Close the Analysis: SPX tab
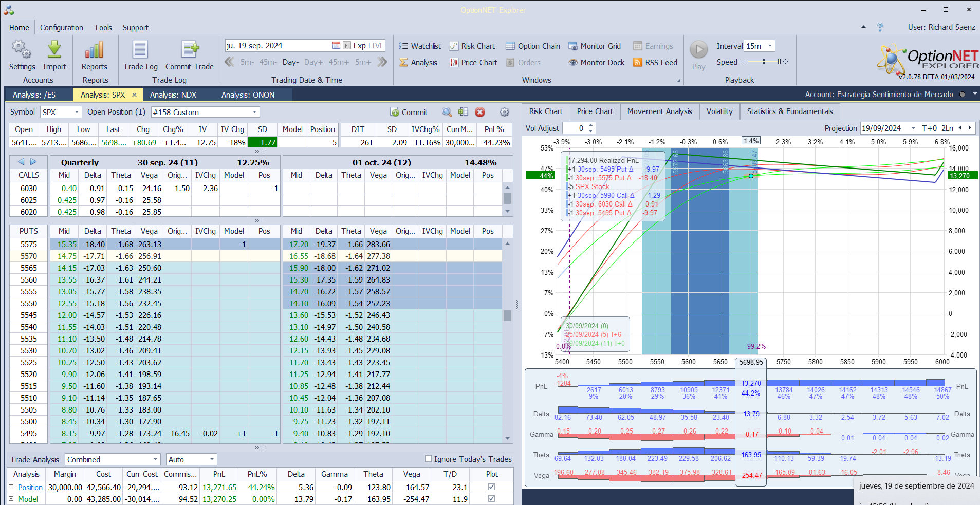Screen dimensions: 980x505 (135, 95)
